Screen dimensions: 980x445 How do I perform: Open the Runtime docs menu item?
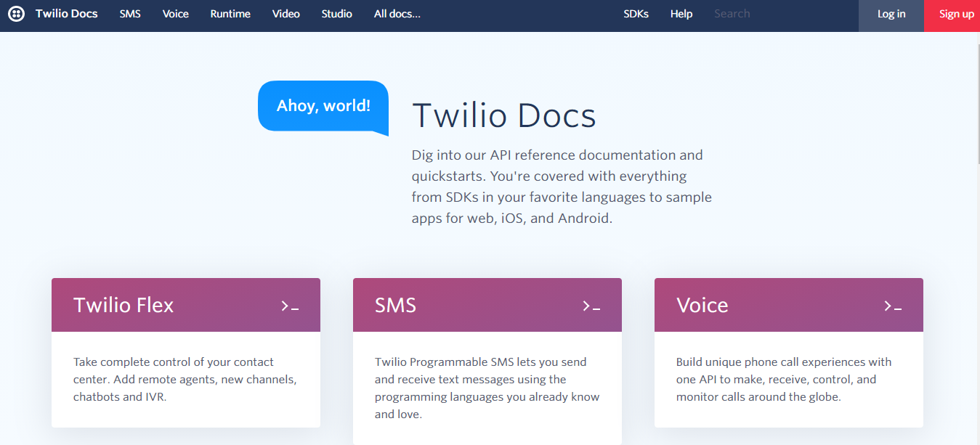tap(230, 14)
